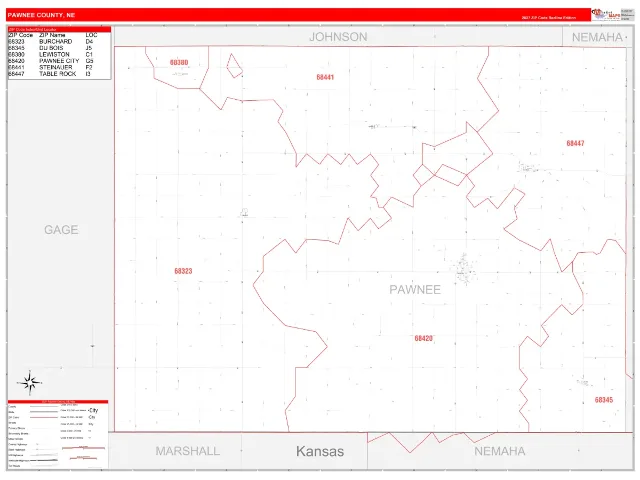640x480 pixels.
Task: Click the red 68441 ZIP label on the map
Action: (325, 77)
